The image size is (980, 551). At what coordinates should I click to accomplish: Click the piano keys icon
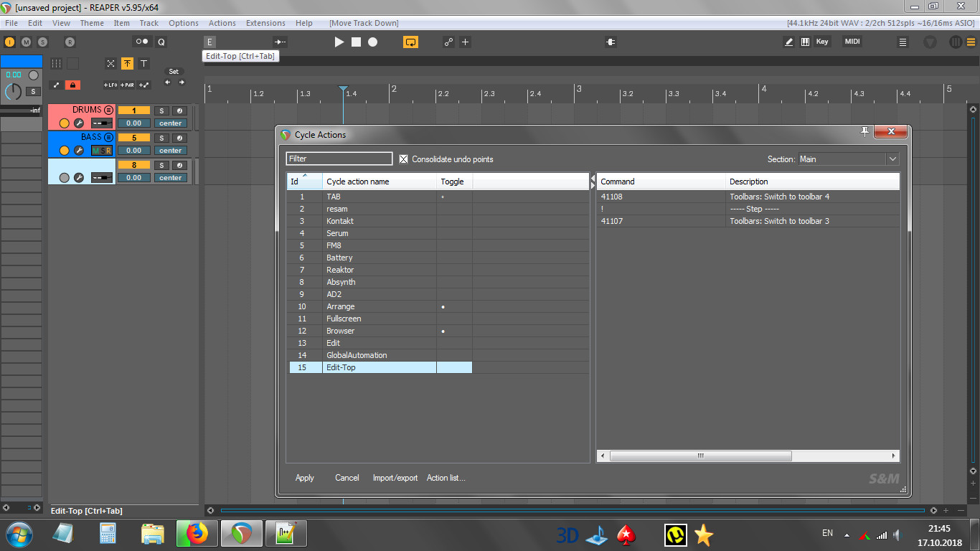pyautogui.click(x=805, y=42)
